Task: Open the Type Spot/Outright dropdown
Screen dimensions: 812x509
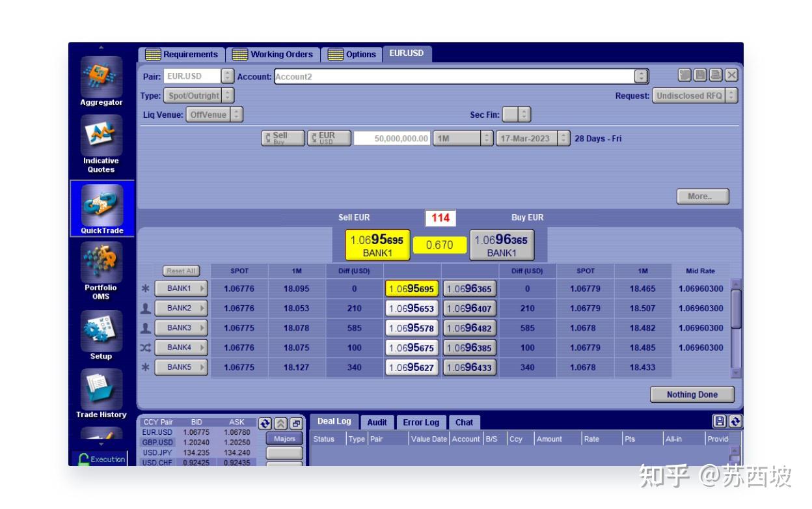Action: [228, 96]
